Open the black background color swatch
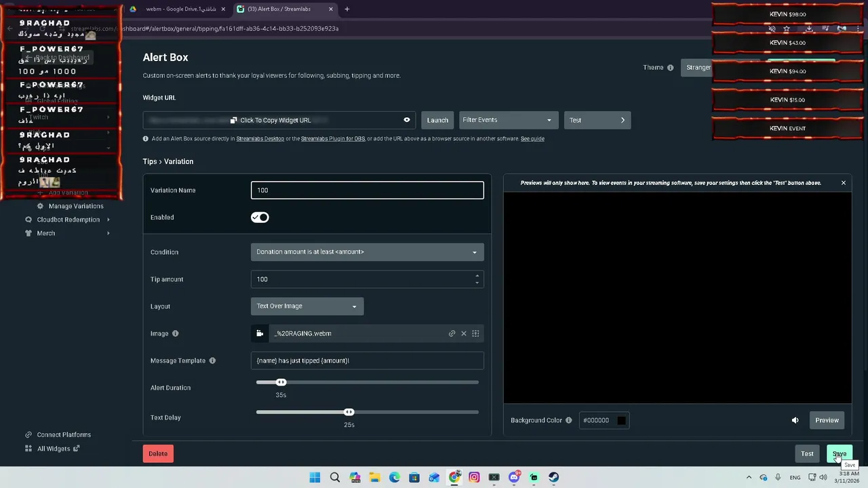Viewport: 868px width, 488px height. [621, 420]
